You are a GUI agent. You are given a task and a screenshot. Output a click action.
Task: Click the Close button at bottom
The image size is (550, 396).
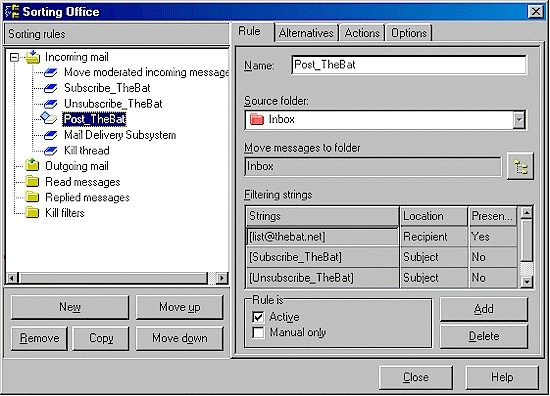click(x=416, y=377)
